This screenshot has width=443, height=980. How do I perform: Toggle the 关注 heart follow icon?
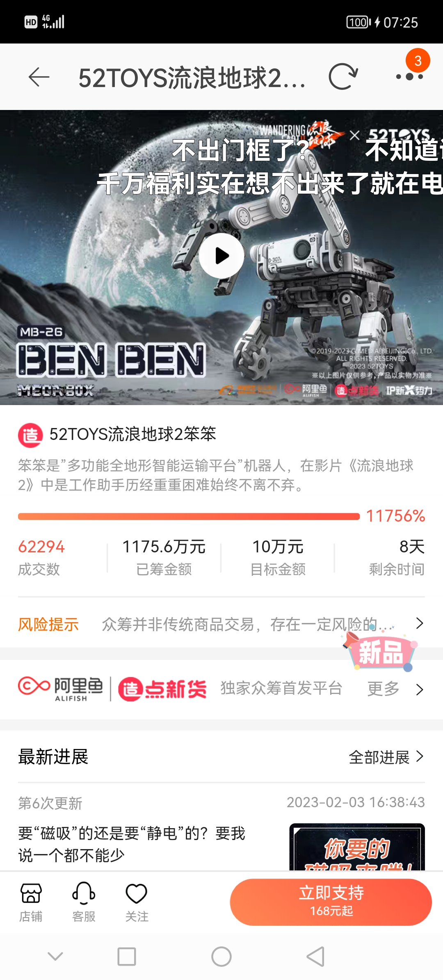pyautogui.click(x=137, y=902)
